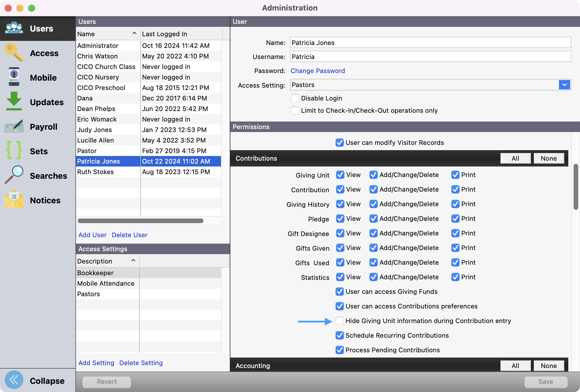580x392 pixels.
Task: Toggle the Disable Login checkbox
Action: click(295, 98)
